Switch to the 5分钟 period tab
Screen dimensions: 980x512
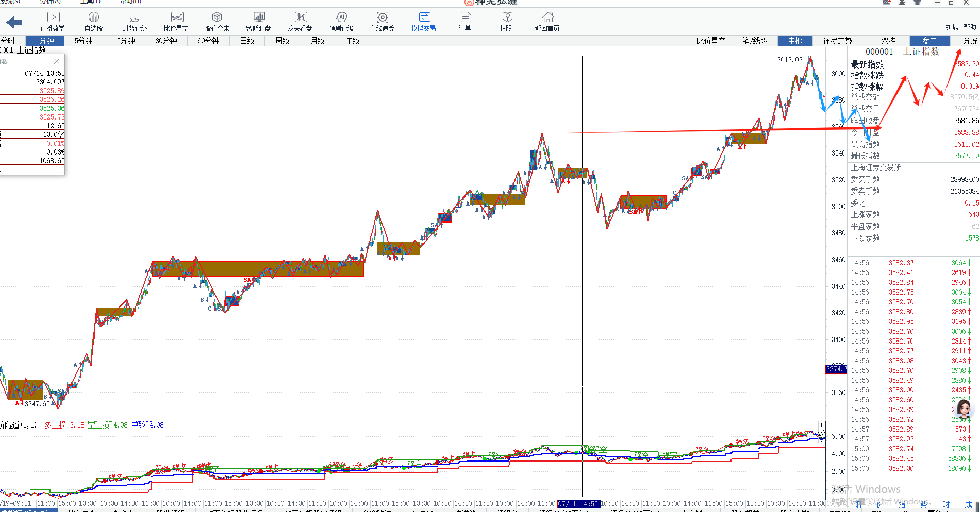(x=84, y=41)
